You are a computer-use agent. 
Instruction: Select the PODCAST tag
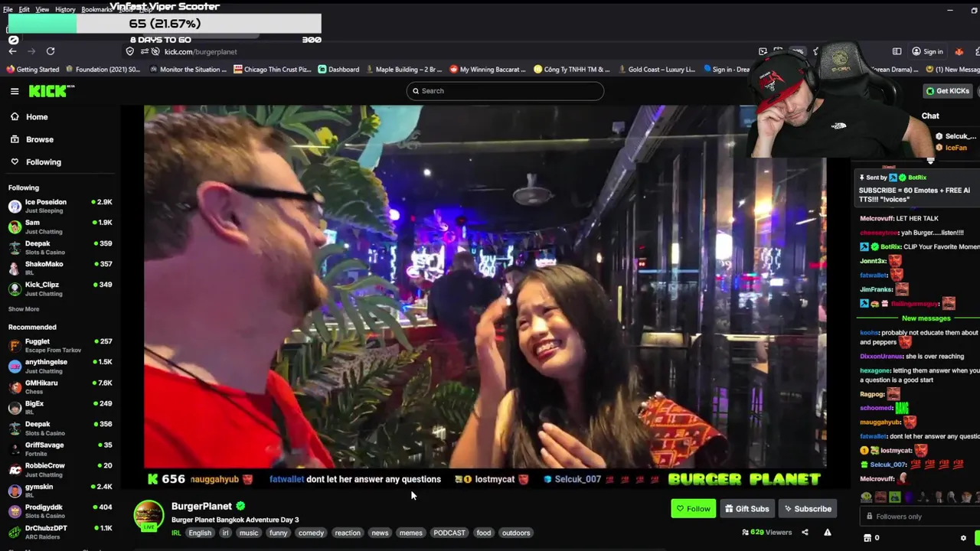[449, 533]
